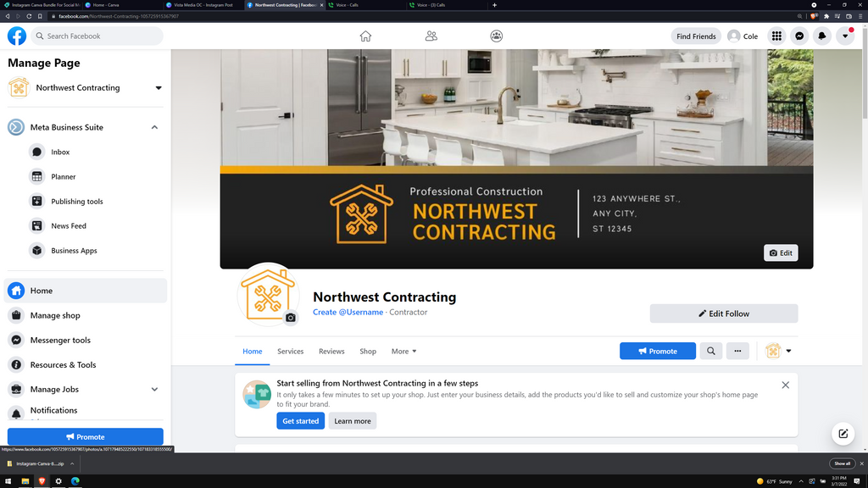
Task: Click the compose new message floating icon
Action: 843,434
